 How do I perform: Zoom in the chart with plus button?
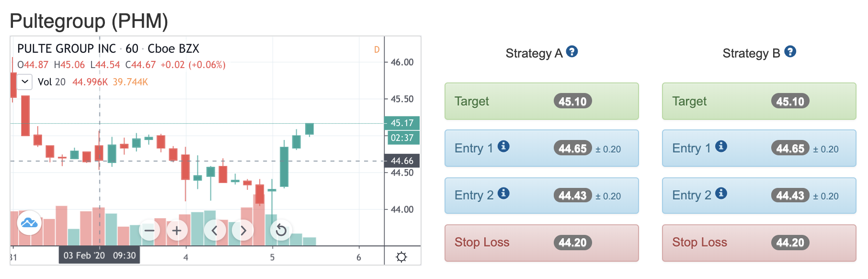[x=177, y=231]
